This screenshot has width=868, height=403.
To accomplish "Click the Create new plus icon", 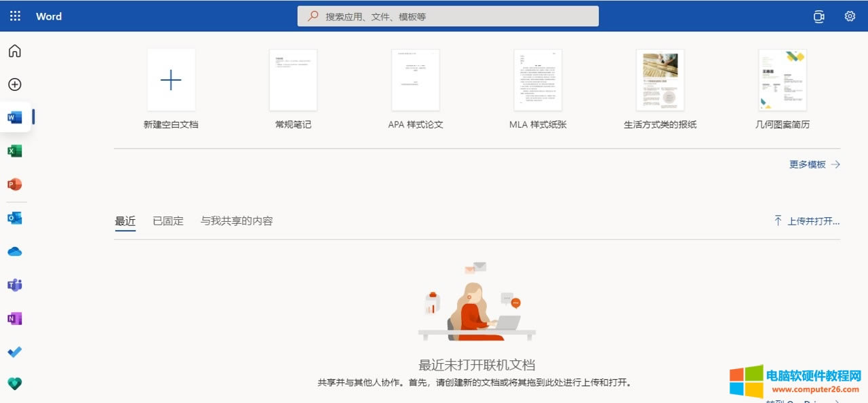I will point(15,84).
